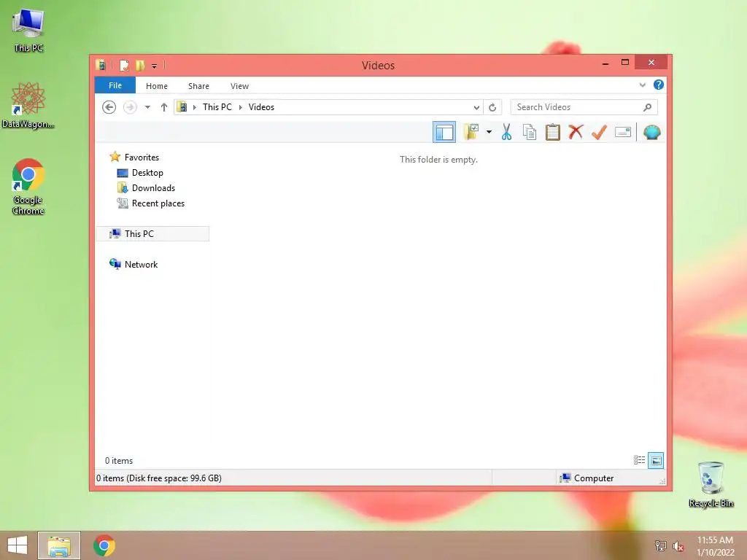The height and width of the screenshot is (560, 747).
Task: Open the File ribbon tab
Action: (115, 85)
